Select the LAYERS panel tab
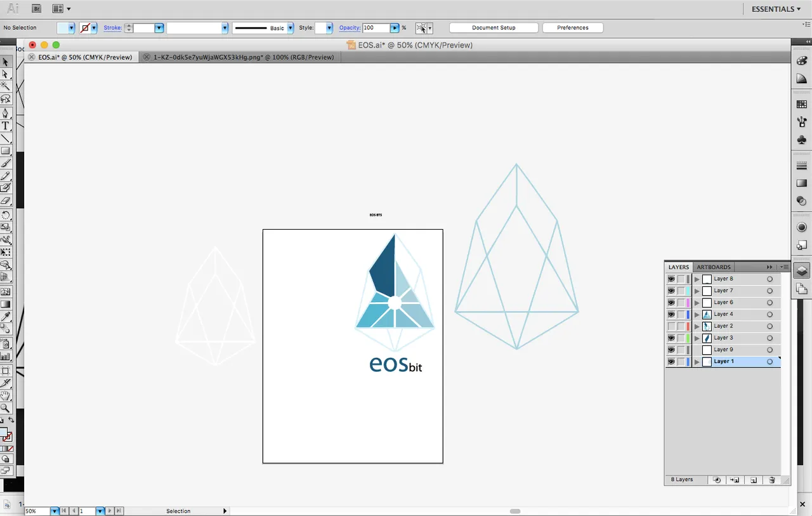Screen dimensions: 812x516 click(678, 267)
